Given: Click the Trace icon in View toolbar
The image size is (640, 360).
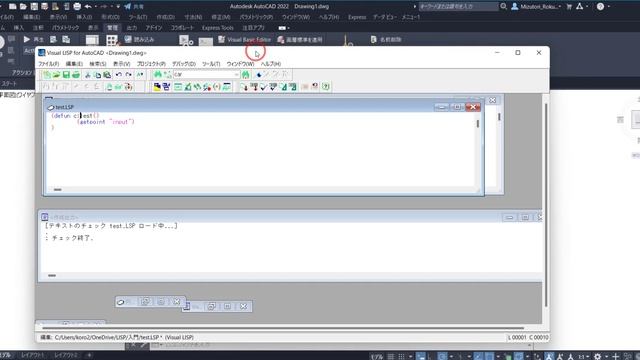Looking at the screenshot, I should coord(198,87).
